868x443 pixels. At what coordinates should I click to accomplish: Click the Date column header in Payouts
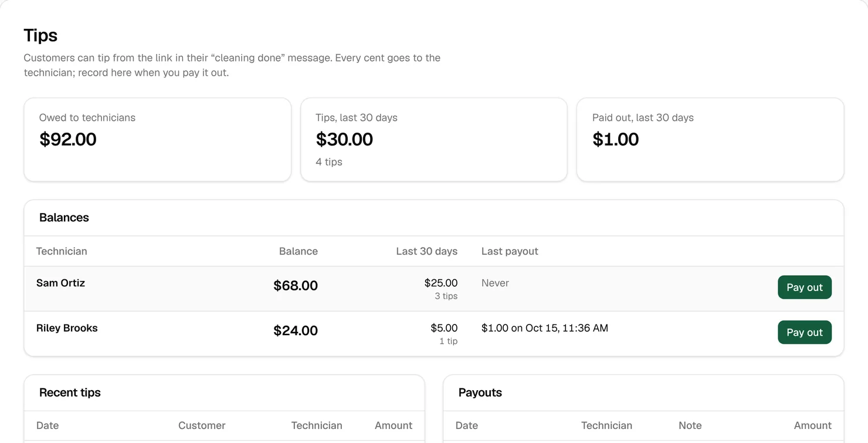point(467,426)
